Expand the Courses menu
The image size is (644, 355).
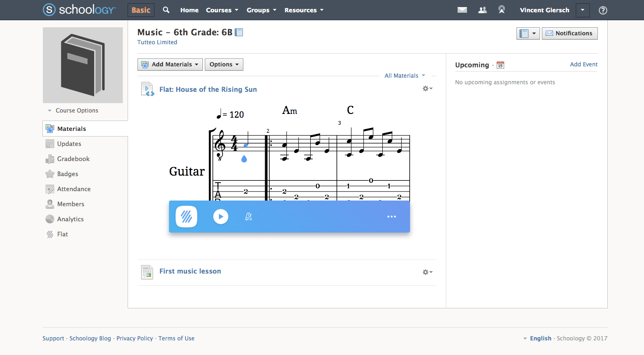[x=221, y=9]
